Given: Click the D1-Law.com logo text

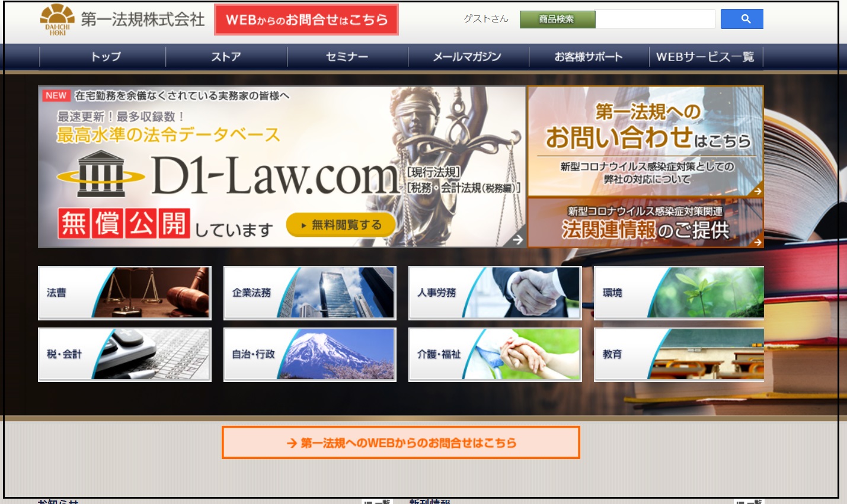Looking at the screenshot, I should (x=276, y=175).
